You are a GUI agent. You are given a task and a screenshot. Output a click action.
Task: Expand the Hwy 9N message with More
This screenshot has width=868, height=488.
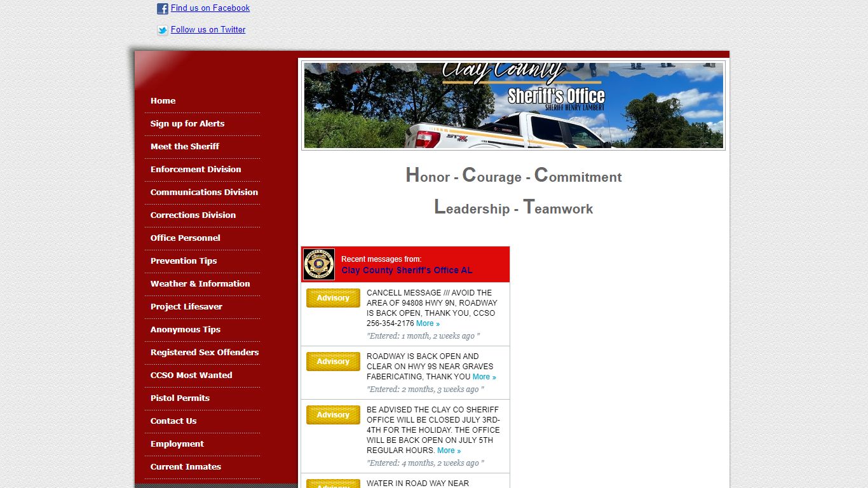coord(428,323)
